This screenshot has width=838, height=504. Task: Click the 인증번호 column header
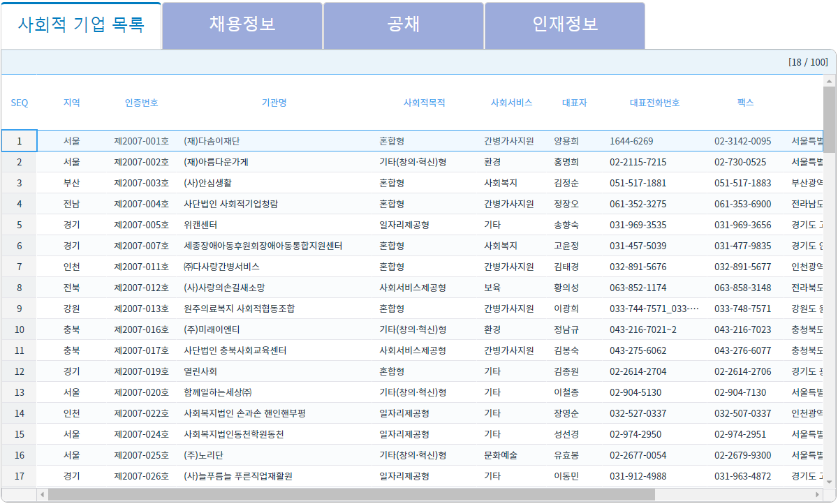tap(142, 103)
